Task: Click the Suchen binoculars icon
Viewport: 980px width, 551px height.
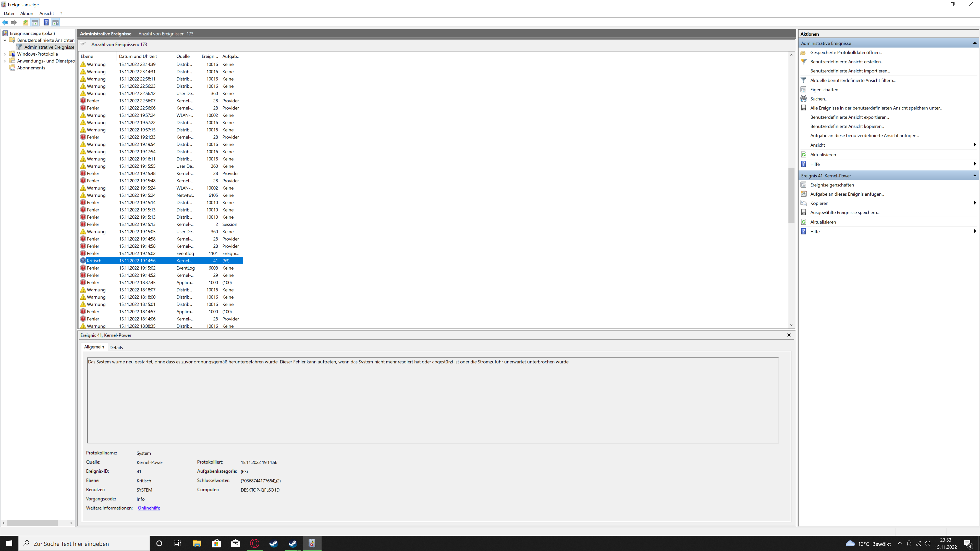Action: tap(803, 98)
